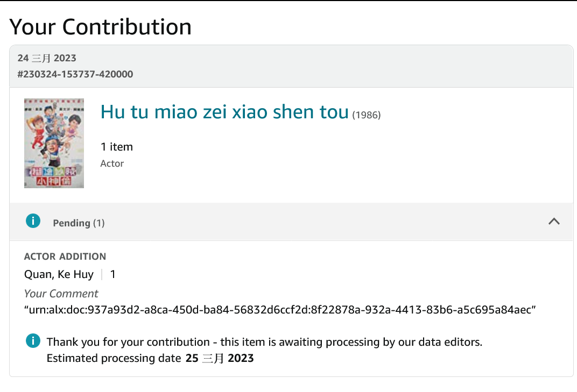Click the urn:alx:doc comment text
This screenshot has height=392, width=577.
point(280,310)
